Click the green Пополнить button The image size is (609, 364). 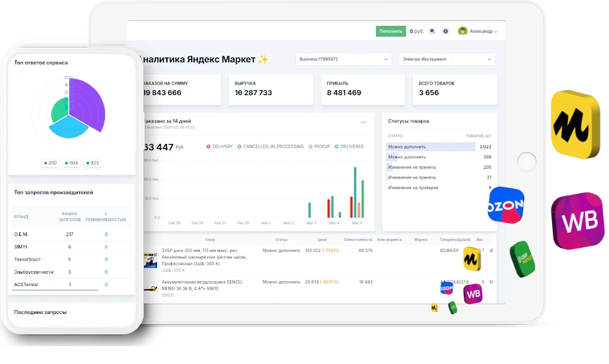coord(391,32)
